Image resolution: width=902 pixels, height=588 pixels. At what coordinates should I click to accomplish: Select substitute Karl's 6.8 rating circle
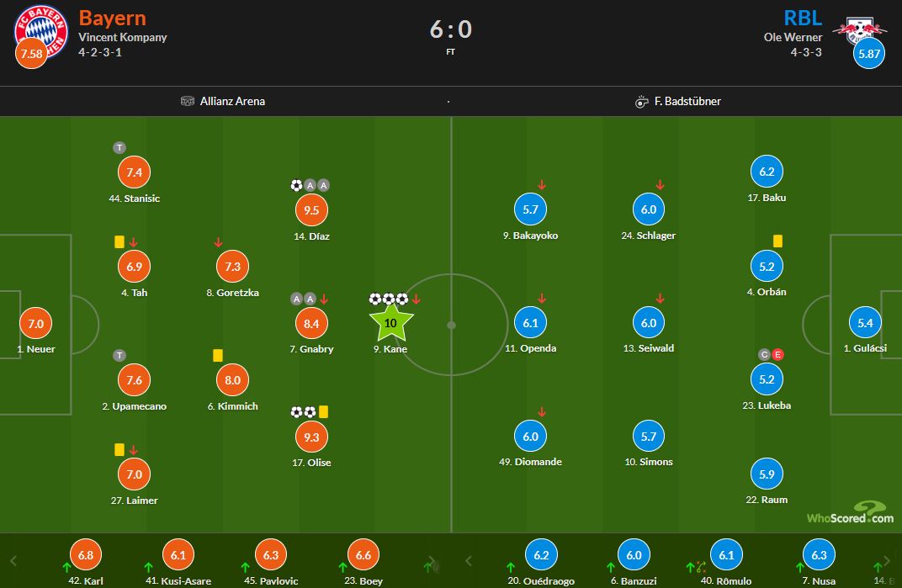(86, 555)
